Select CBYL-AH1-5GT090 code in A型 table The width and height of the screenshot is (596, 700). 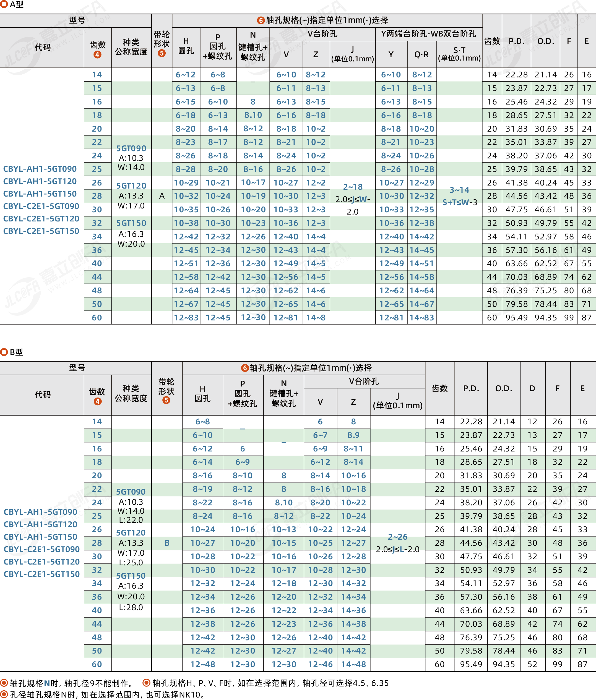40,169
